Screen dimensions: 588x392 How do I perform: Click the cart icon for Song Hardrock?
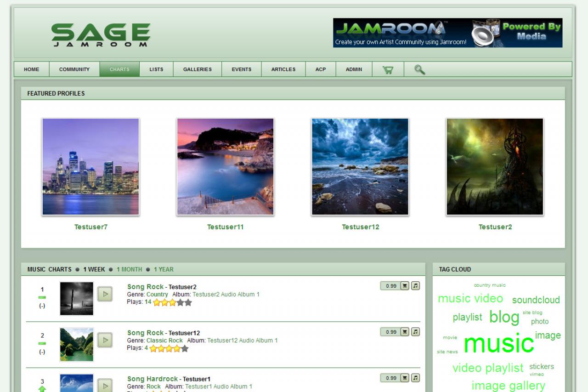click(x=405, y=378)
